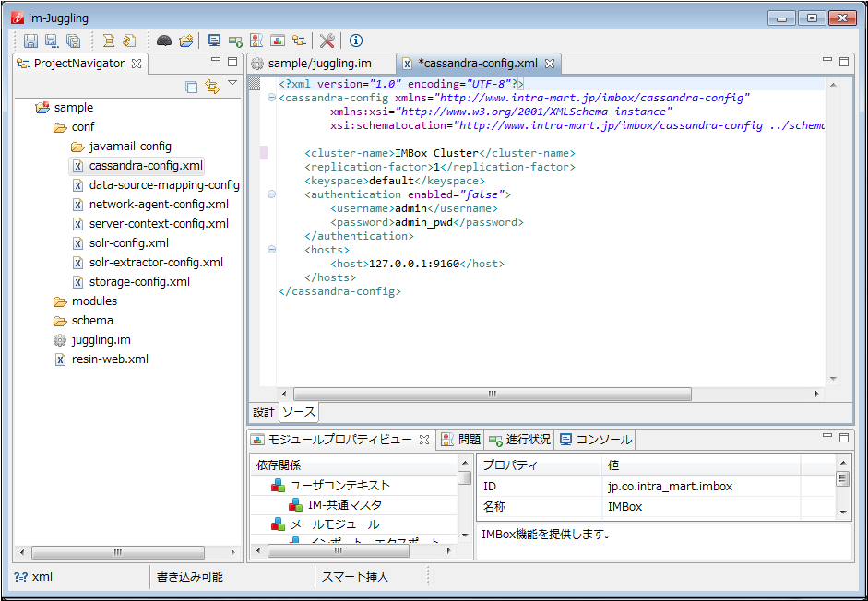Switch to the 設計 design tab
The image size is (868, 601).
click(264, 412)
